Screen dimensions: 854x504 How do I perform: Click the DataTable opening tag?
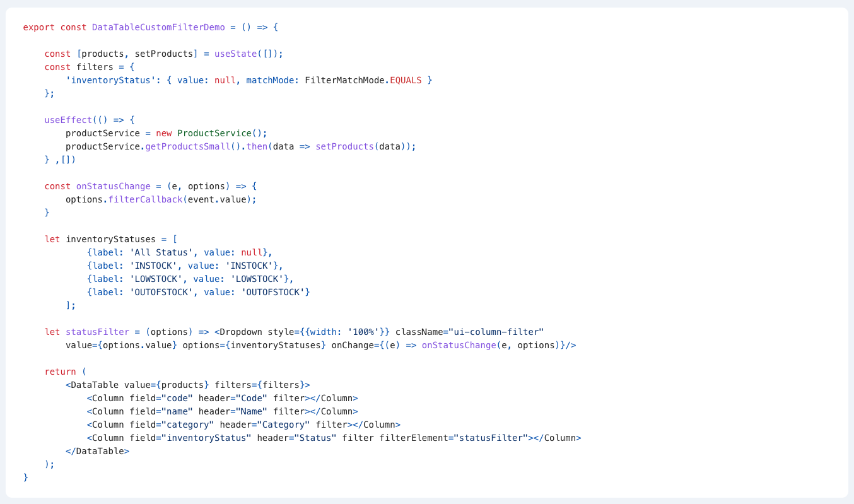tap(92, 384)
